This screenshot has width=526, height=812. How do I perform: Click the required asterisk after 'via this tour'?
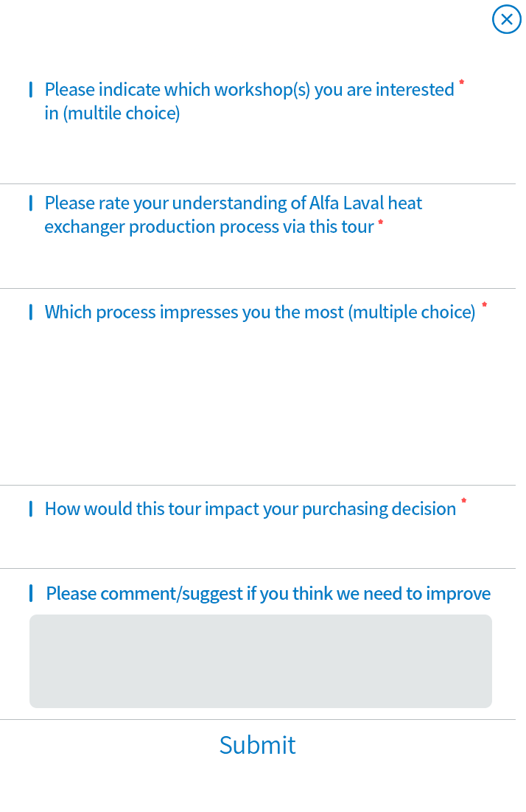(x=381, y=222)
